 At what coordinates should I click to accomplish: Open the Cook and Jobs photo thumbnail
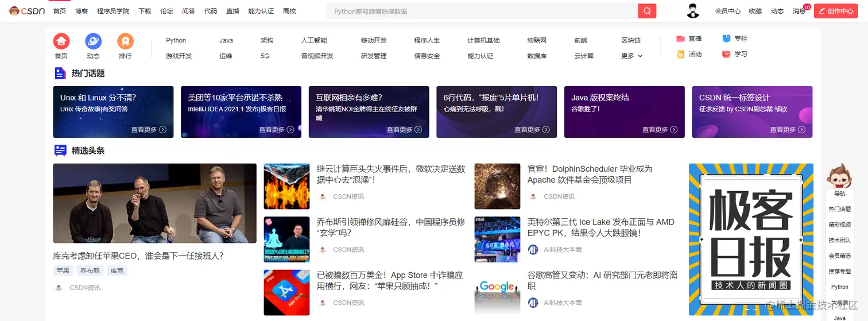tap(155, 203)
